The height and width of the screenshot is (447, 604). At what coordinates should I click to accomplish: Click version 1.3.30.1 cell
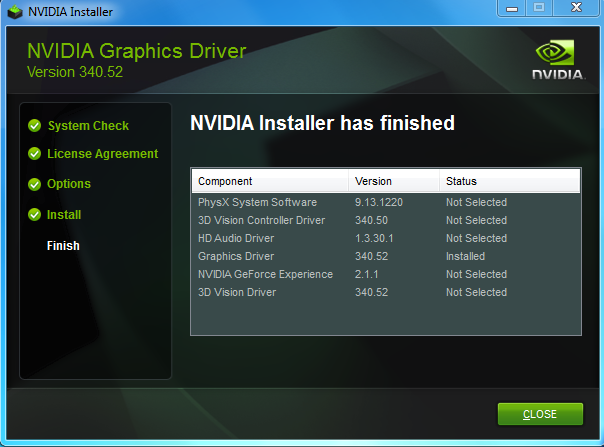click(374, 238)
